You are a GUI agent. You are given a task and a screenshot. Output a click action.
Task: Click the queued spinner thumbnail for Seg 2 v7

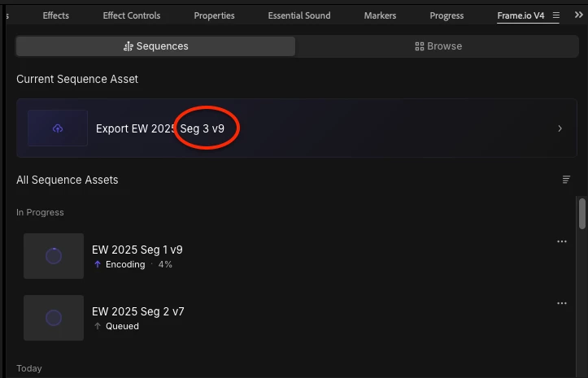pos(54,318)
